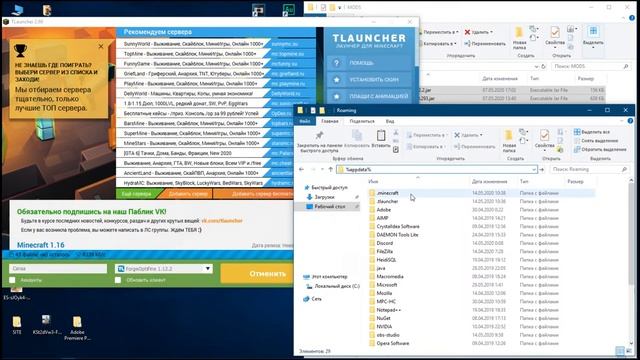Click the download progress bar in TLauncher
This screenshot has width=640, height=360.
tap(147, 255)
